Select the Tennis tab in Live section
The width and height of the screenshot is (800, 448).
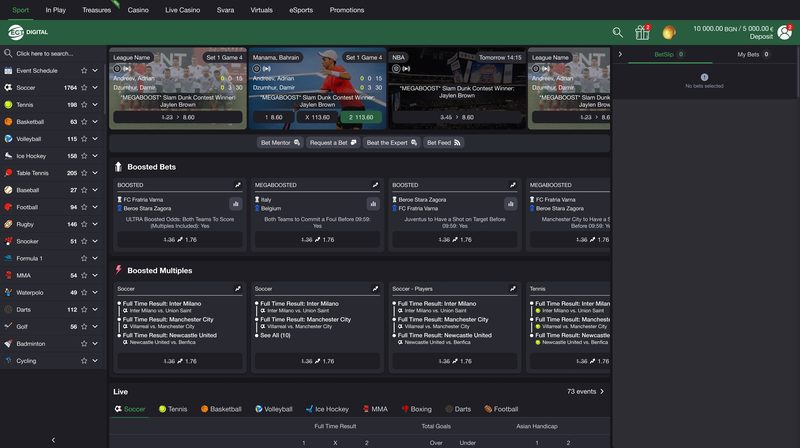(173, 409)
